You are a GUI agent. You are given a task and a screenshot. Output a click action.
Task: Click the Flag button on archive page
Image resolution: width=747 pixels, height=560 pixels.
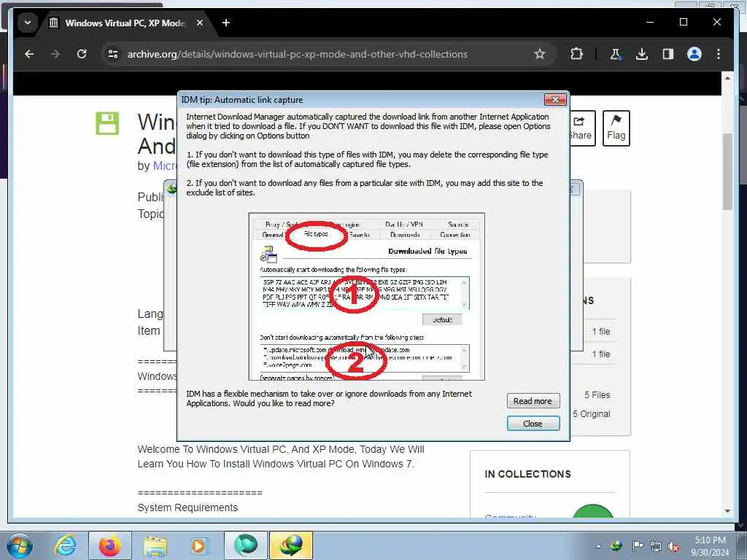click(616, 128)
